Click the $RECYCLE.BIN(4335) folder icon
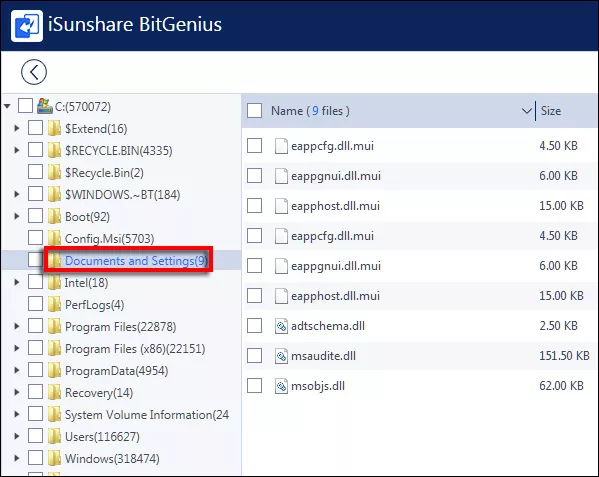Viewport: 599px width, 477px height. (54, 150)
